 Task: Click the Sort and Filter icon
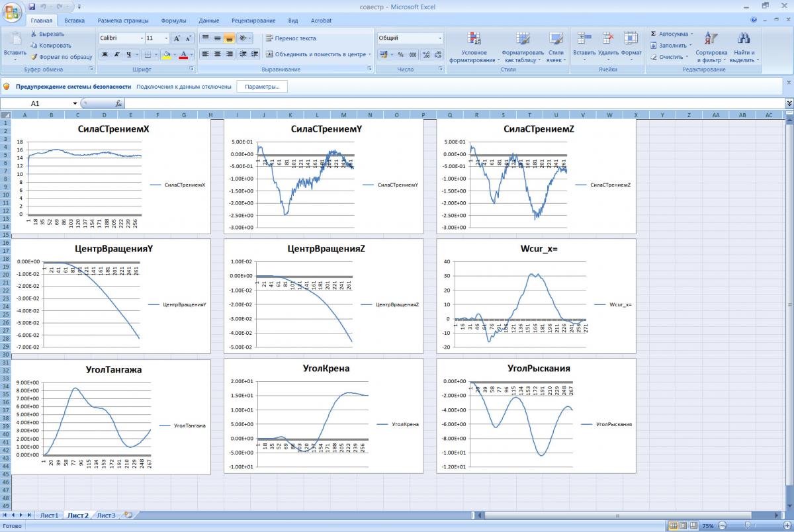pyautogui.click(x=711, y=38)
